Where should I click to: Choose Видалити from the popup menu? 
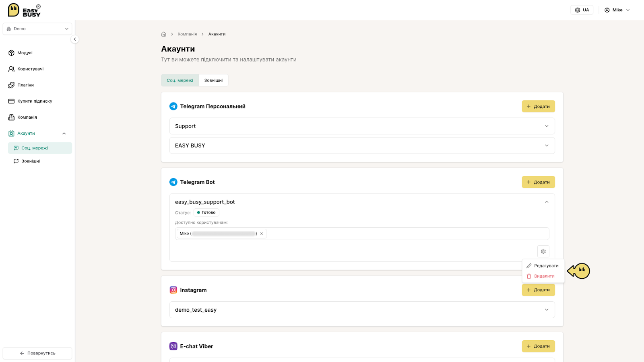[543, 276]
